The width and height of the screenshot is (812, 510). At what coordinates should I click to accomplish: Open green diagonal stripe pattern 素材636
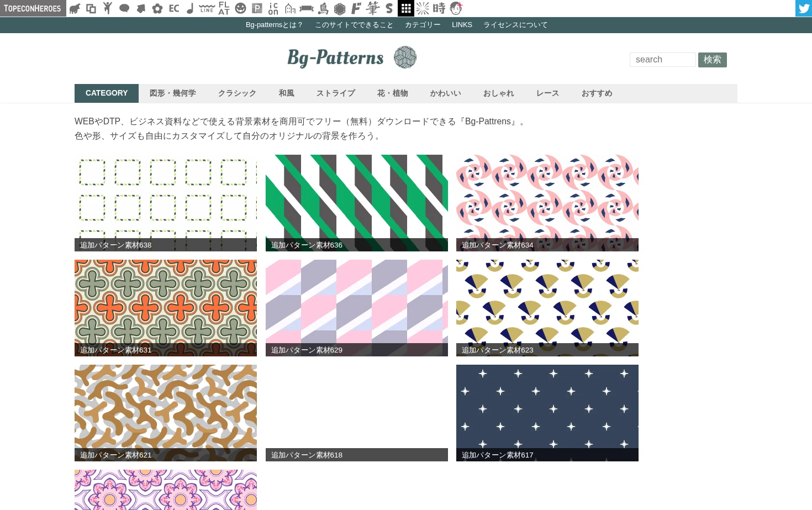point(357,203)
